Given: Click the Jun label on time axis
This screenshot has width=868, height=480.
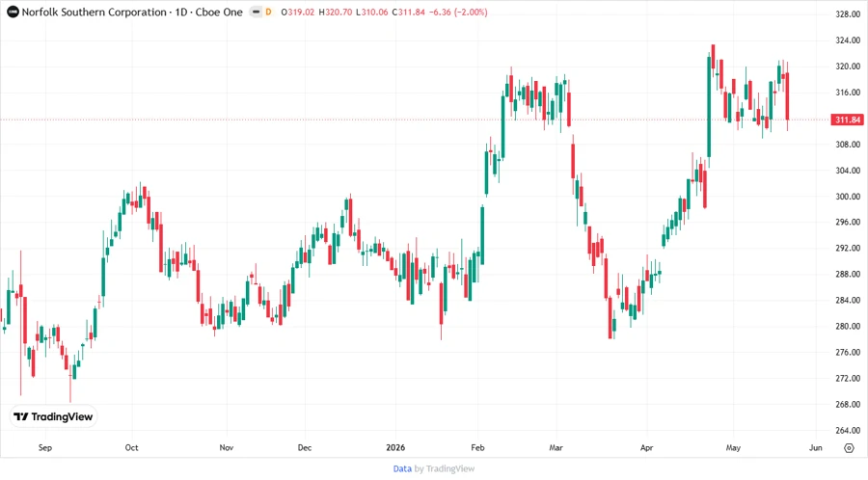Looking at the screenshot, I should (x=815, y=447).
